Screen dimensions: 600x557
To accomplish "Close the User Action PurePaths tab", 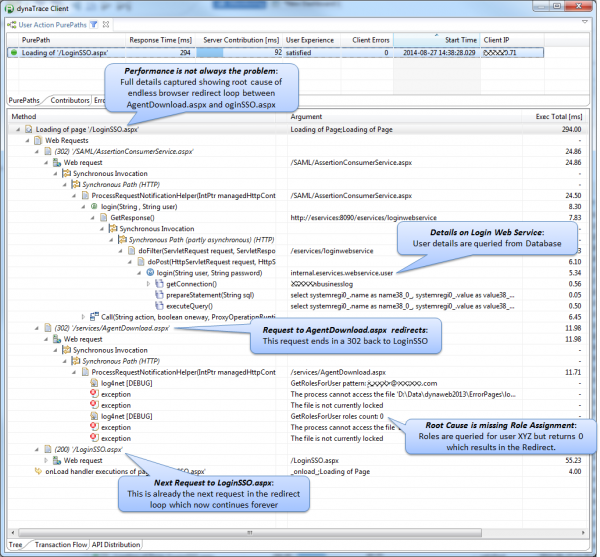I will click(x=106, y=24).
